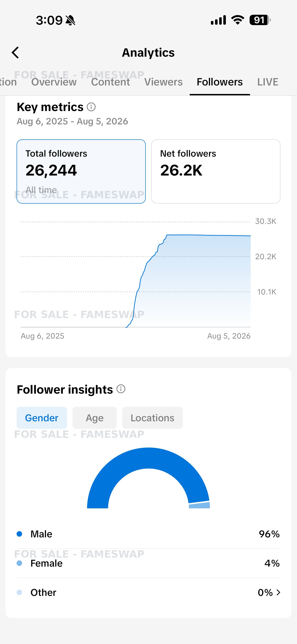
Task: Open the Content tab
Action: click(x=111, y=82)
